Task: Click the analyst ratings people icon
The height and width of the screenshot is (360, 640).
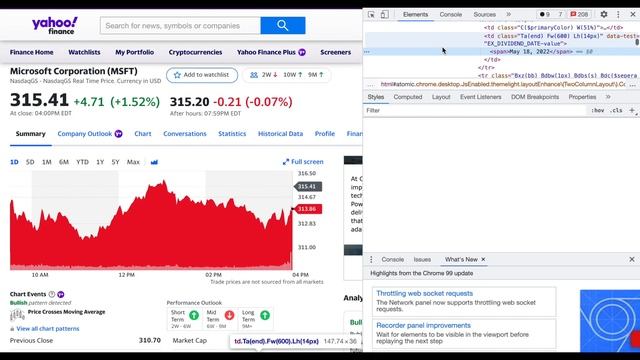Action: tap(254, 75)
